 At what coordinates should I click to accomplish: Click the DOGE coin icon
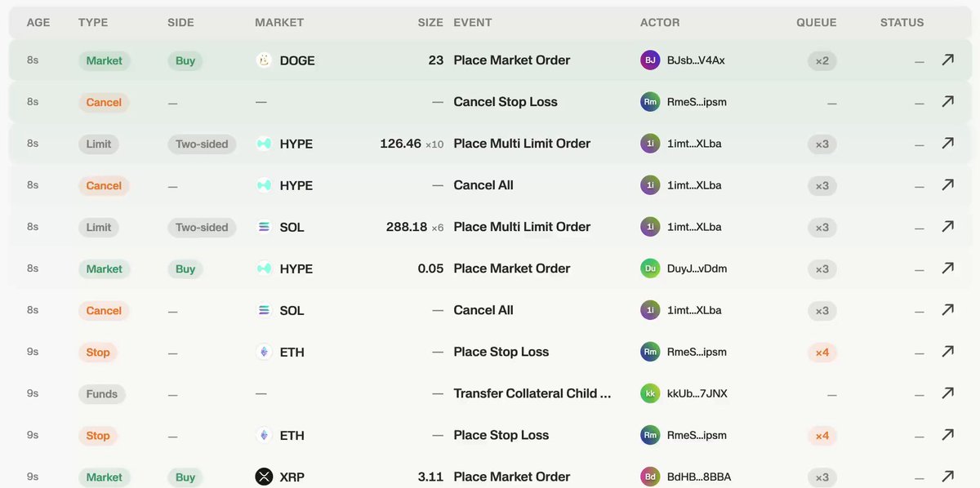(264, 60)
